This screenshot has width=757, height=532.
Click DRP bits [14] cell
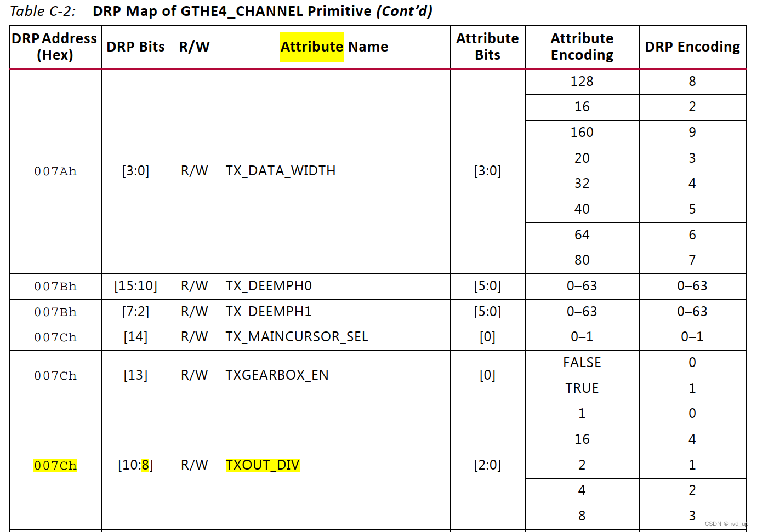coord(135,337)
